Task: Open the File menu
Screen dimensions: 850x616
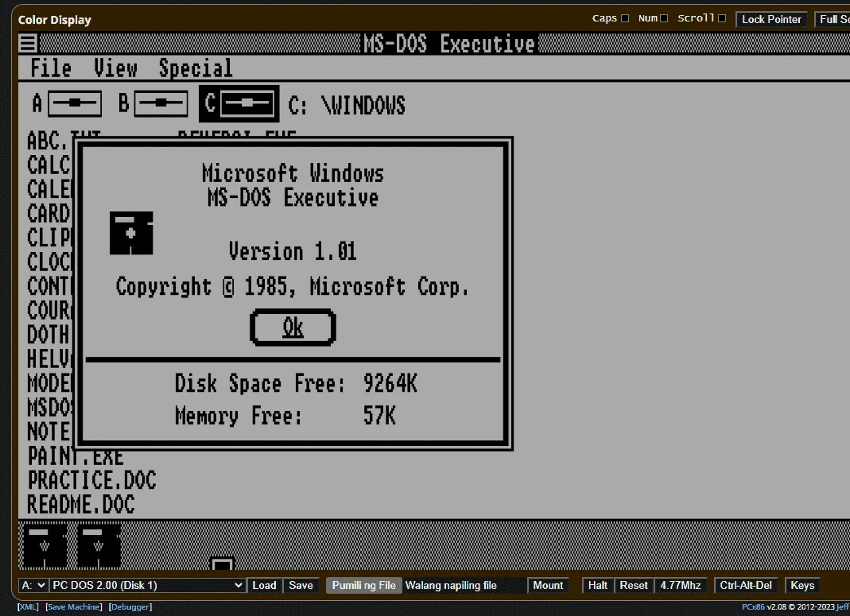Action: pyautogui.click(x=51, y=68)
